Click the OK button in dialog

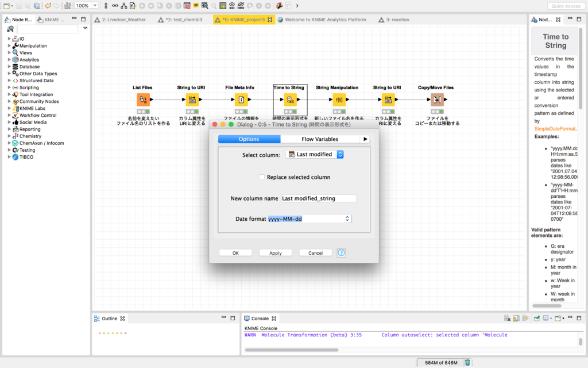click(x=235, y=253)
